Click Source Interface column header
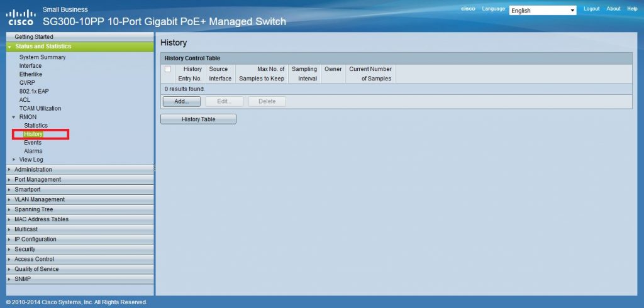644x308 pixels. [220, 74]
